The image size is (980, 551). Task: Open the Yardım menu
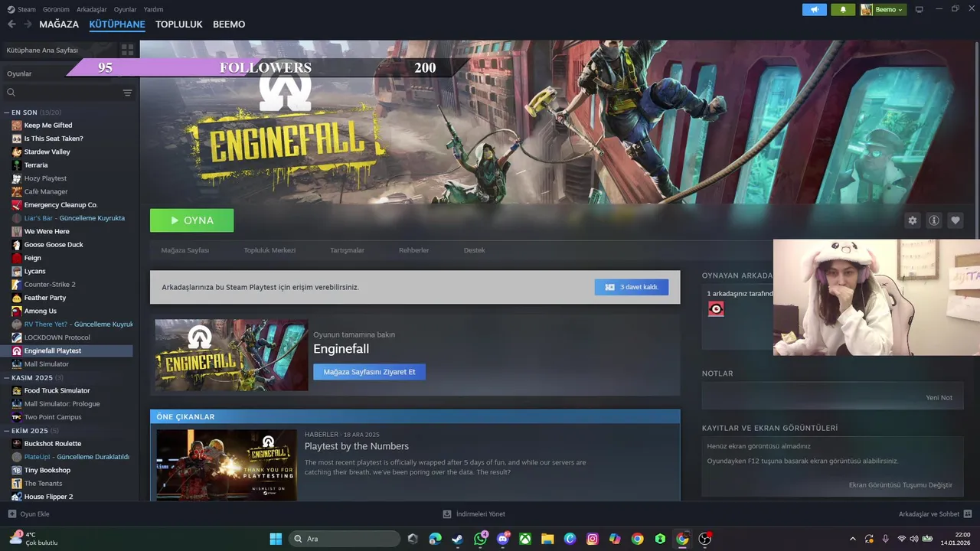click(x=153, y=9)
